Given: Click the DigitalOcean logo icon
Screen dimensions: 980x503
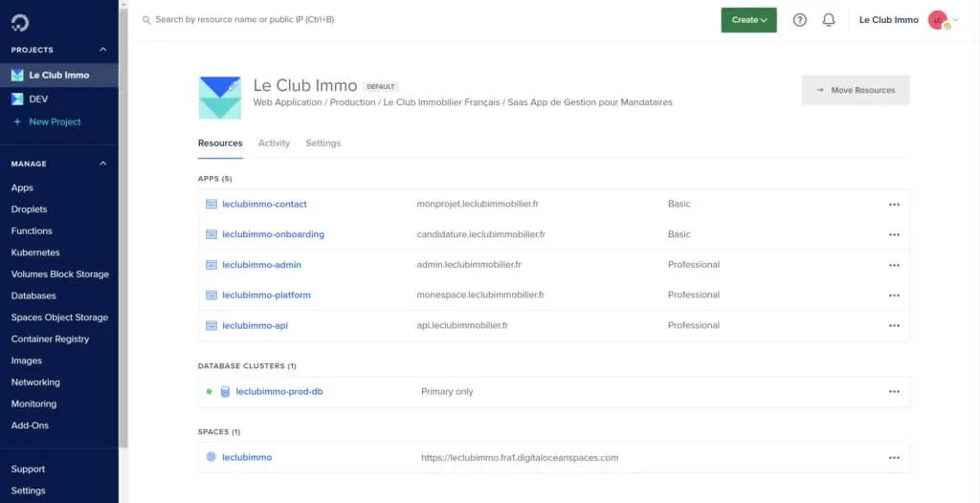Looking at the screenshot, I should pos(20,23).
